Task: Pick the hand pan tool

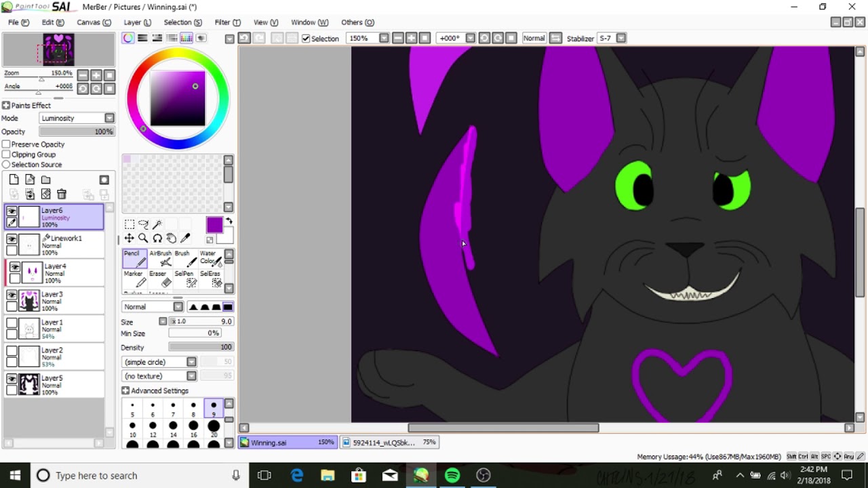Action: [x=172, y=238]
